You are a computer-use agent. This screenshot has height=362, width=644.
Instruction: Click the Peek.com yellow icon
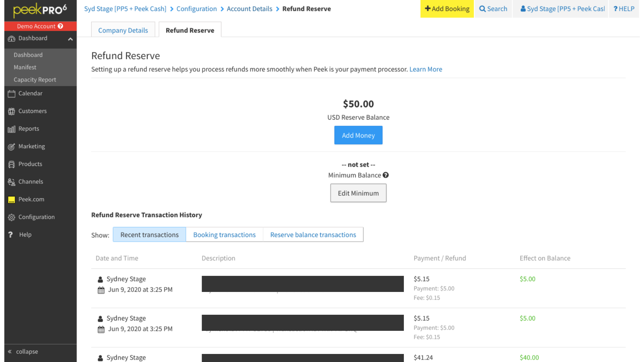[11, 200]
